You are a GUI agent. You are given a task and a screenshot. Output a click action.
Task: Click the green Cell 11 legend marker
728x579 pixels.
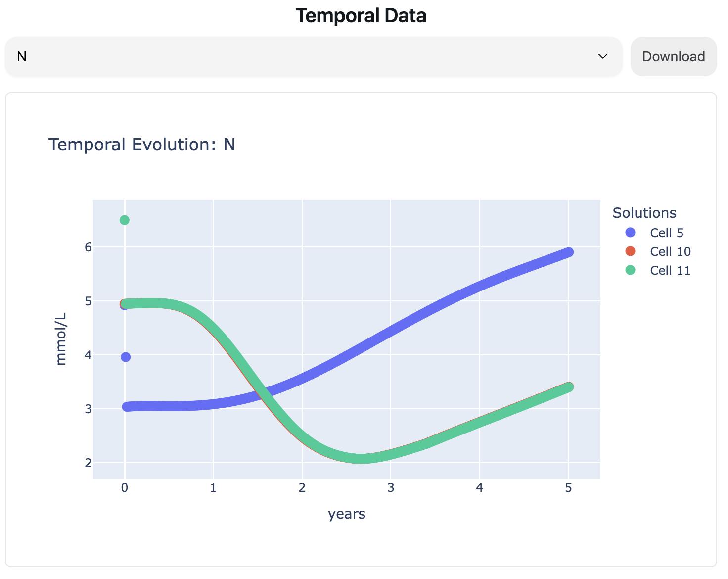click(630, 270)
